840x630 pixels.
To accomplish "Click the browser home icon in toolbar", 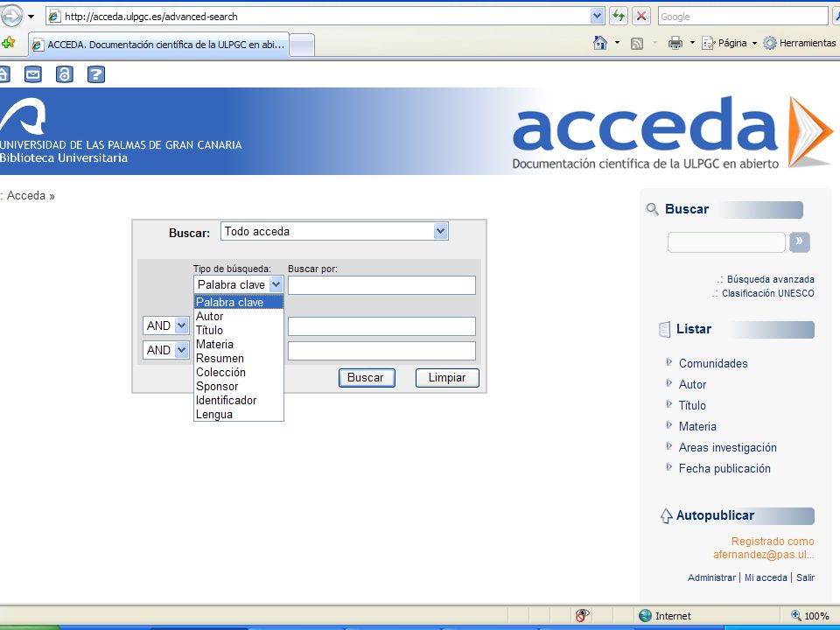I will (600, 43).
